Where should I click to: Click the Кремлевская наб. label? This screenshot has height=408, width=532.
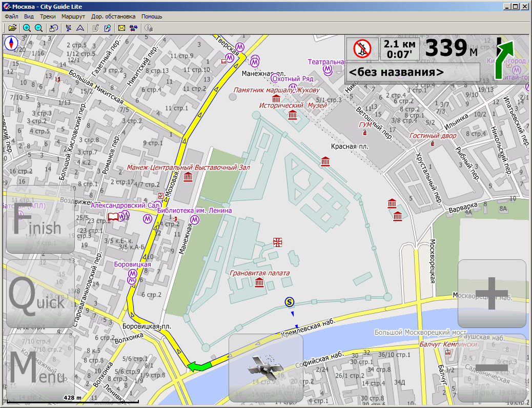click(308, 328)
